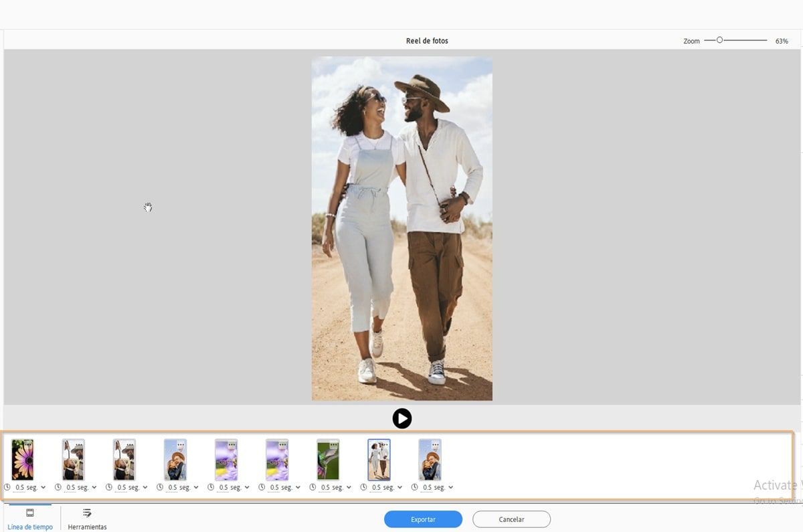The image size is (803, 532).
Task: Open options menu on ninth frame thumbnail
Action: tap(436, 444)
